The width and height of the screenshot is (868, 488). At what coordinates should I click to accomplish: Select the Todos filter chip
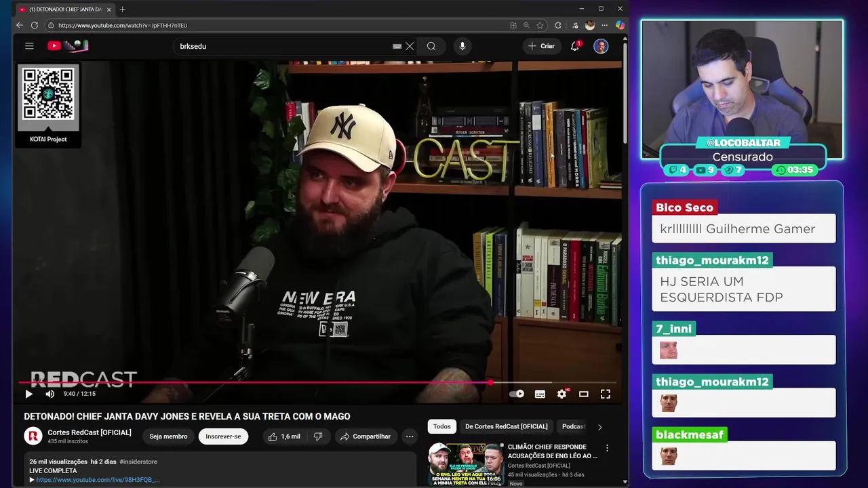[442, 426]
